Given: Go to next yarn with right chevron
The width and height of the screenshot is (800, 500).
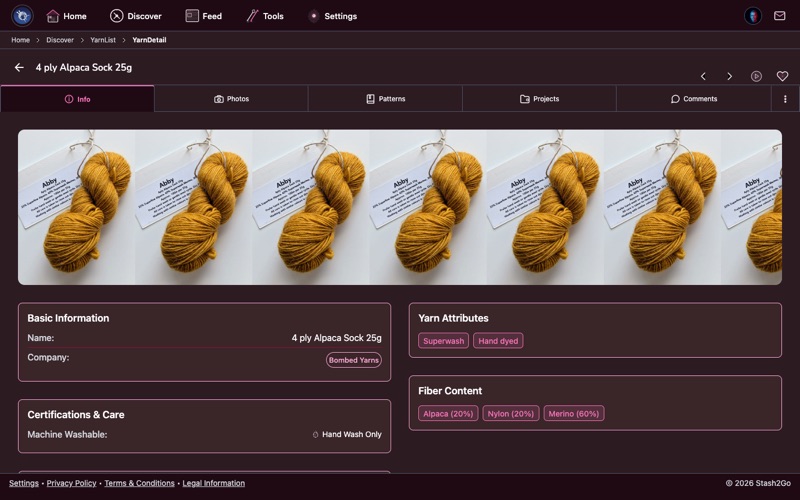Looking at the screenshot, I should [x=730, y=76].
